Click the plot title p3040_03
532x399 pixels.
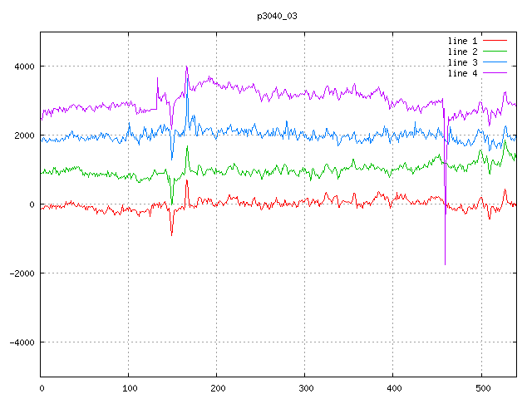278,16
